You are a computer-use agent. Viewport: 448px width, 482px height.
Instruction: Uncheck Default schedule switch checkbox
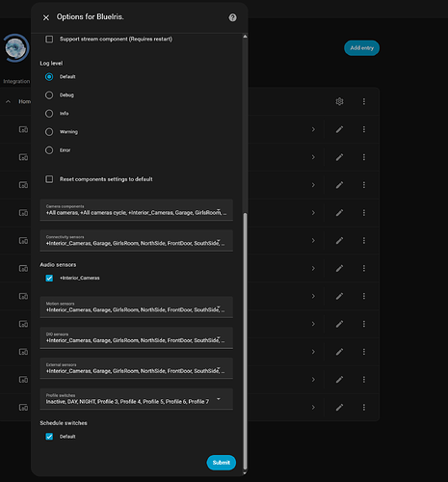49,437
